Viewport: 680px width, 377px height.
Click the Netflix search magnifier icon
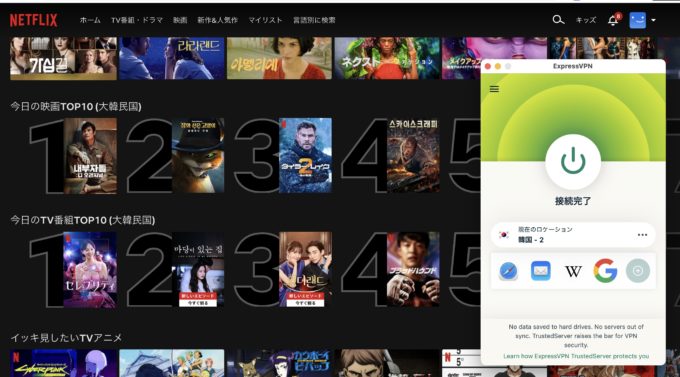[558, 20]
